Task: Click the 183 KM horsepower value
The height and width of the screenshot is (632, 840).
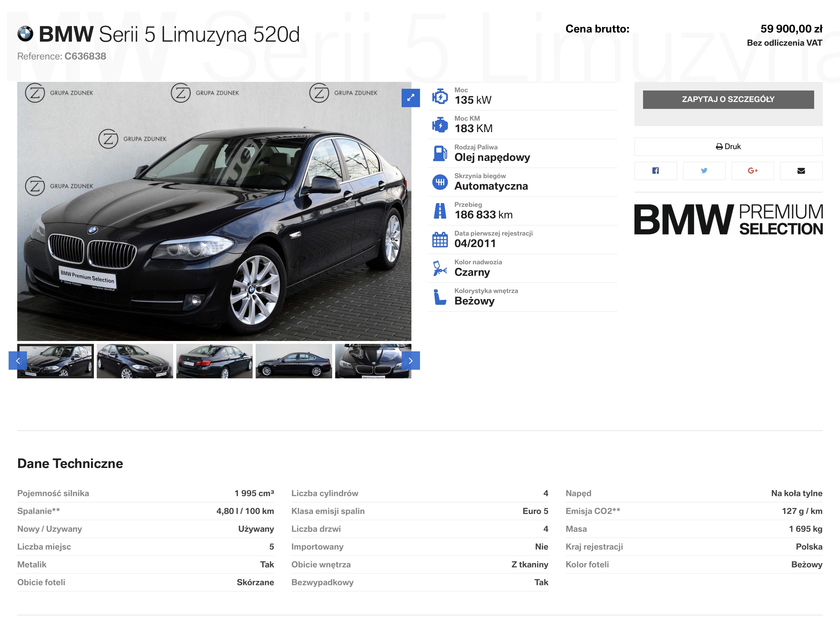Action: (x=474, y=128)
